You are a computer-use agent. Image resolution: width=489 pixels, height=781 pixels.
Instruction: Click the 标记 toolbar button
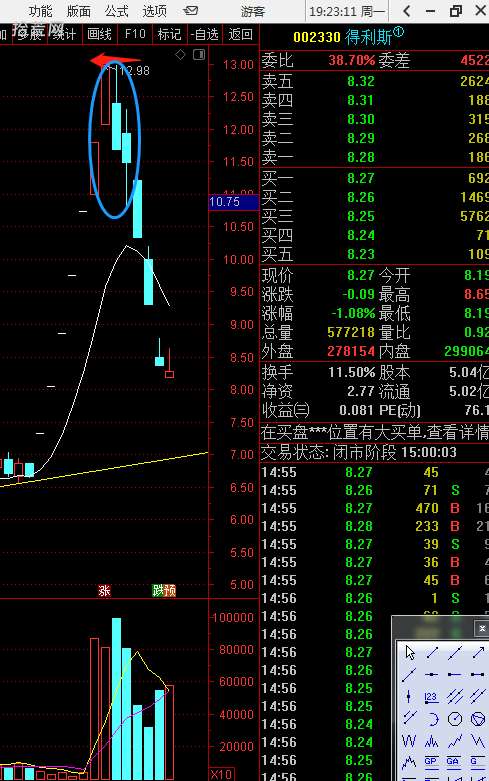[x=169, y=34]
